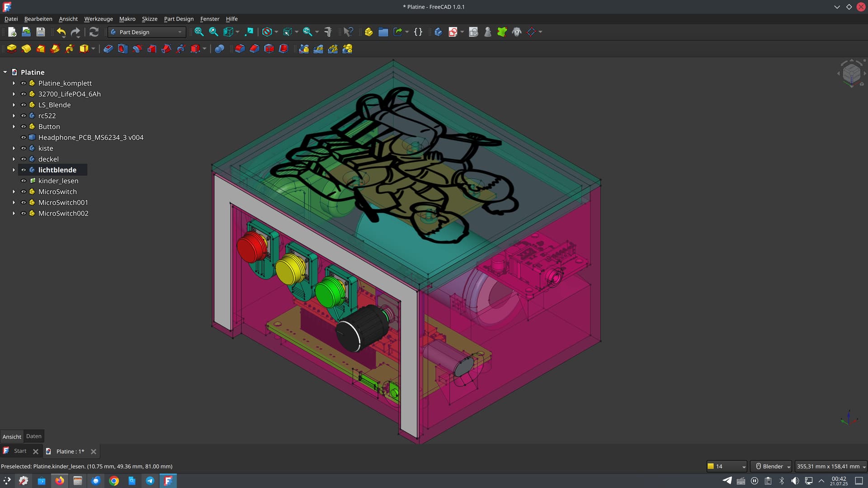Click Fit Selection zoom icon

click(213, 32)
